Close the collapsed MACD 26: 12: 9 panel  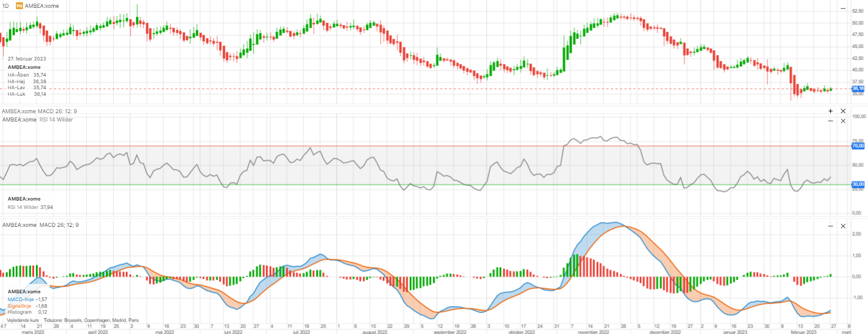[x=843, y=111]
